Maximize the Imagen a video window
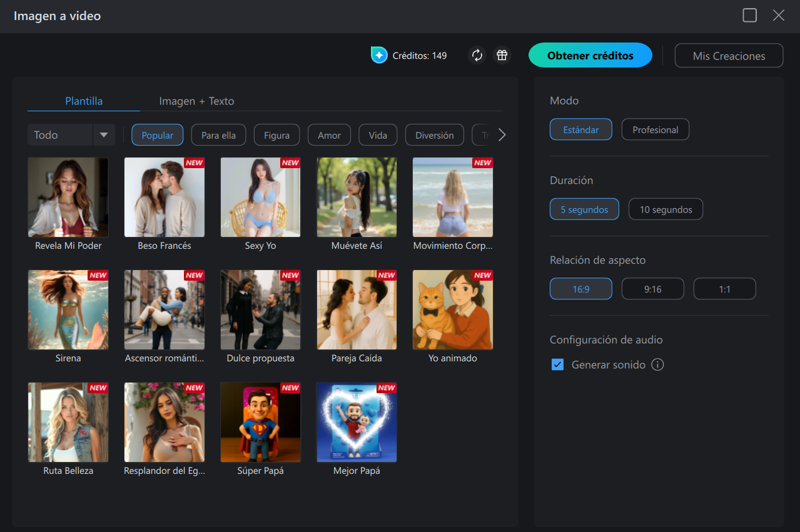 coord(749,16)
